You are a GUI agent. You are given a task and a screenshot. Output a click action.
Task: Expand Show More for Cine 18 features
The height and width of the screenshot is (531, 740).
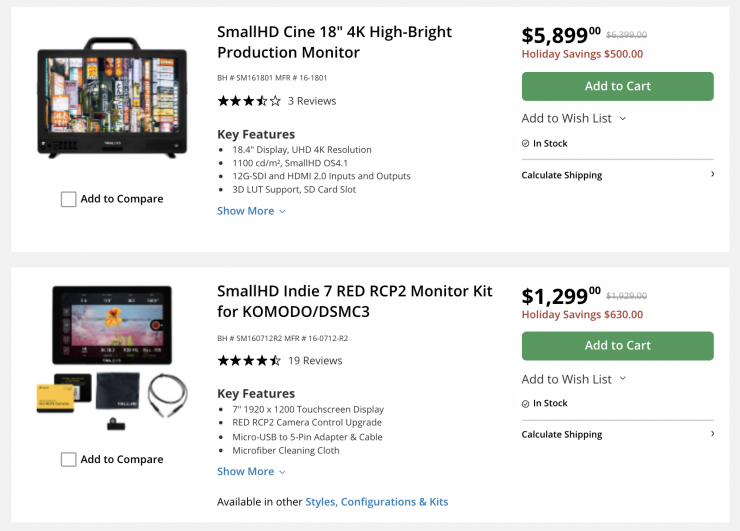point(251,211)
